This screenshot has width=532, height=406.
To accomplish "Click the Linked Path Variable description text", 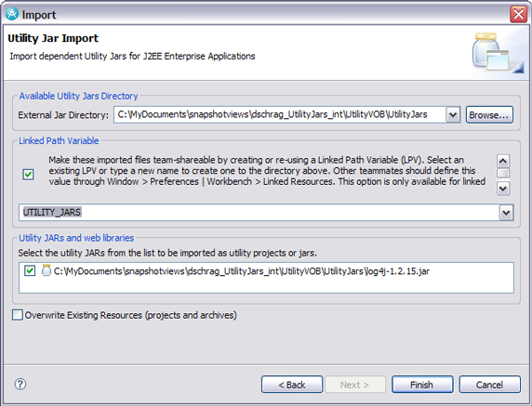I will point(267,170).
